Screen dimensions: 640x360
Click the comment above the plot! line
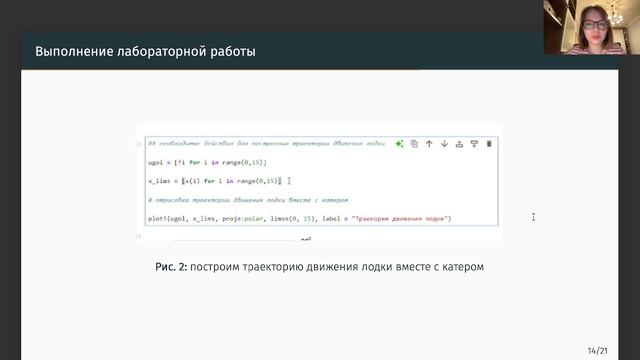(248, 200)
